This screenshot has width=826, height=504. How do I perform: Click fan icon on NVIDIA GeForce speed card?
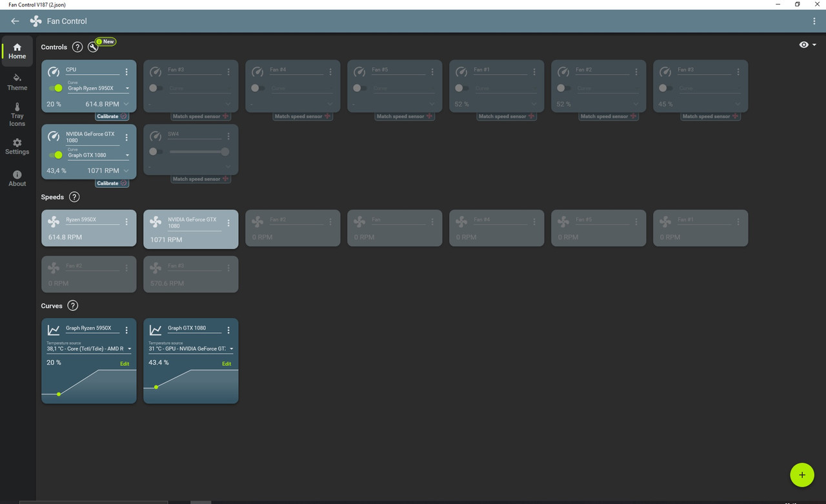[156, 221]
